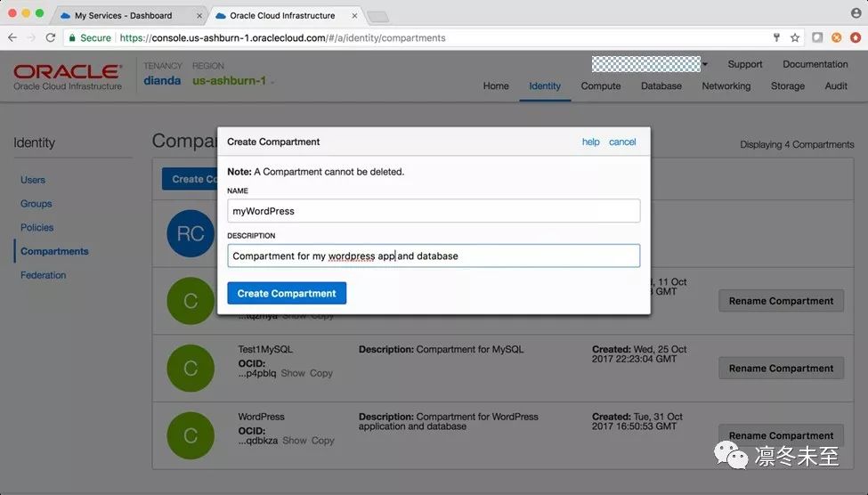The image size is (868, 495).
Task: Click the dianda tenancy name
Action: pos(162,81)
